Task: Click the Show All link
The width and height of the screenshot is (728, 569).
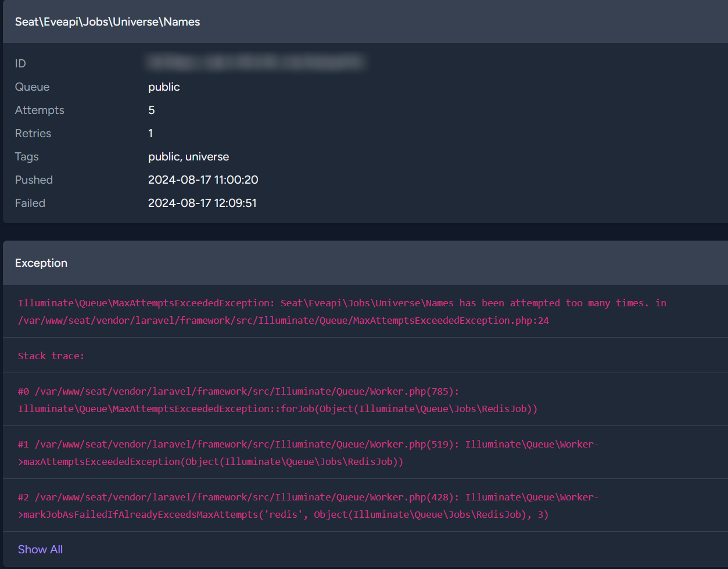Action: point(40,549)
